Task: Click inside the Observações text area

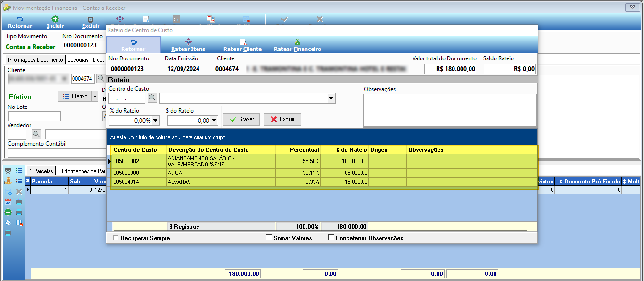Action: click(450, 110)
